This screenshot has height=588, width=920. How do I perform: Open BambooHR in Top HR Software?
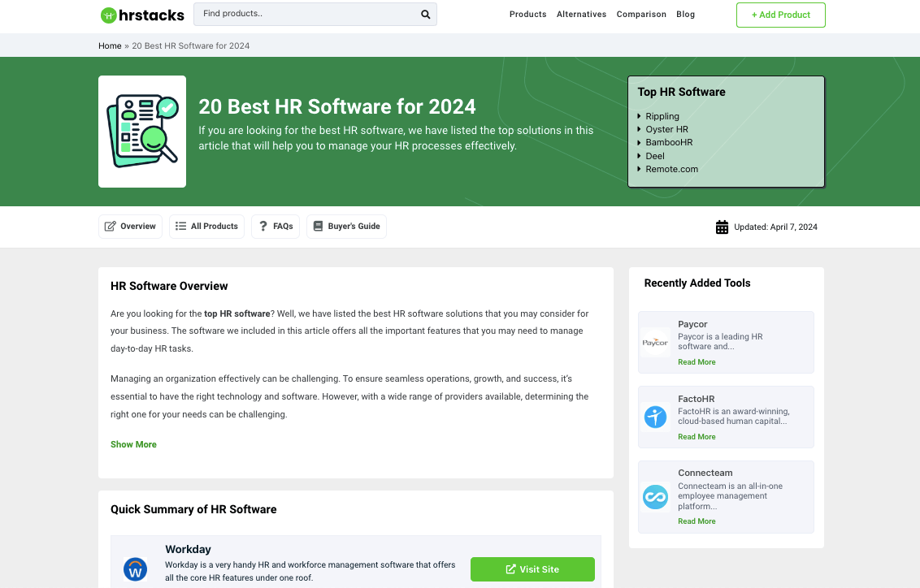click(669, 142)
